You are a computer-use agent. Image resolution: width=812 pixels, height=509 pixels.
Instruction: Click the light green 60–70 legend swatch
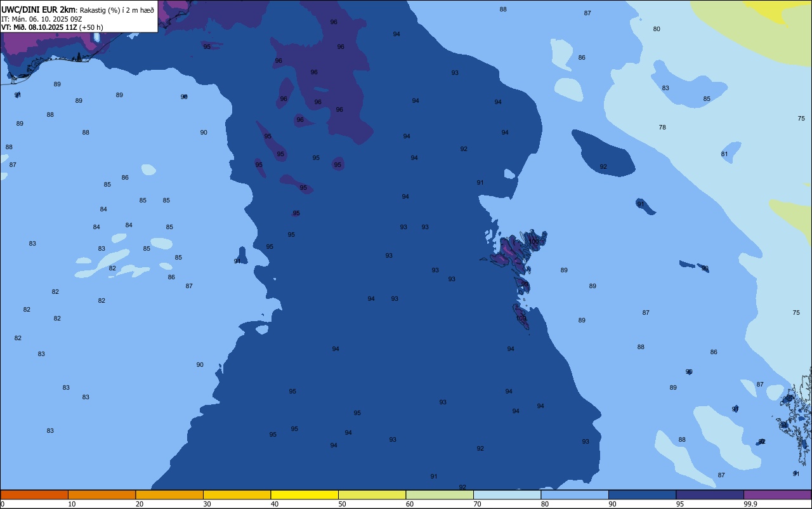[x=440, y=494]
